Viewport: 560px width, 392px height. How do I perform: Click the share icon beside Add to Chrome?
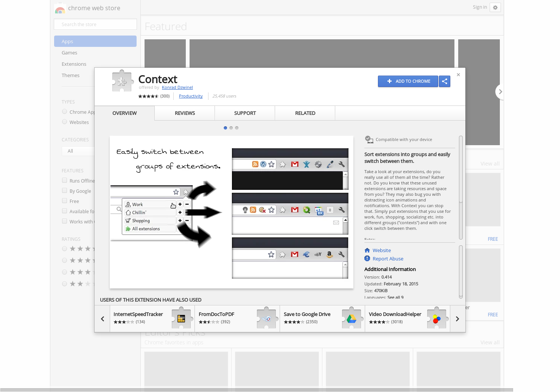click(x=445, y=81)
